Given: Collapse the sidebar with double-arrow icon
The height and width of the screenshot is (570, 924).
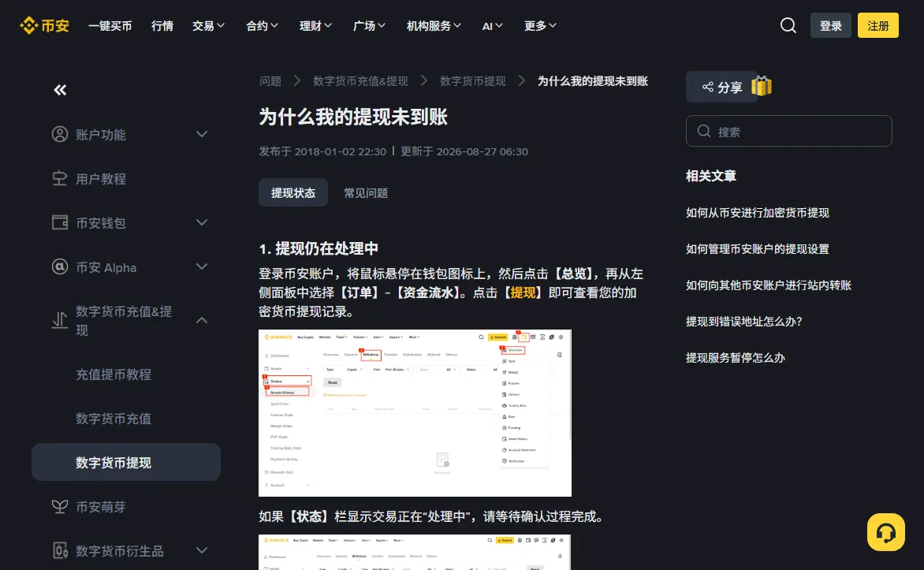Looking at the screenshot, I should (60, 90).
